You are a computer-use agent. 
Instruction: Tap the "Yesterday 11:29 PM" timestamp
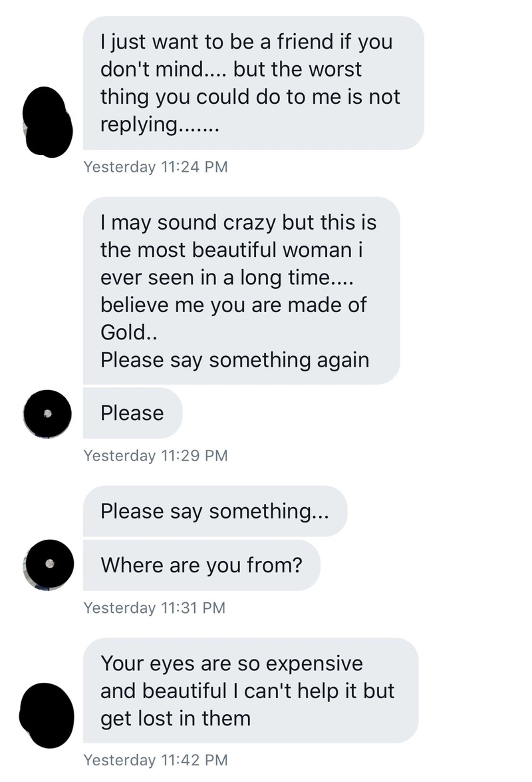click(x=156, y=456)
